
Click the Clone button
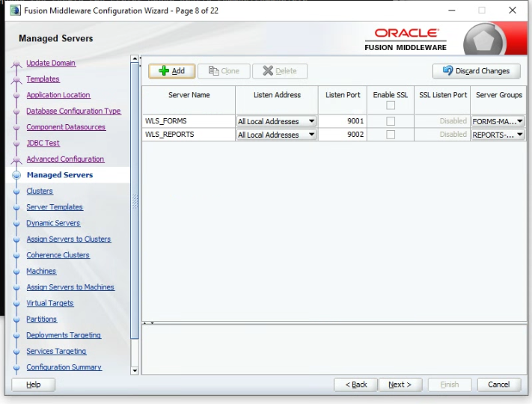click(x=224, y=71)
